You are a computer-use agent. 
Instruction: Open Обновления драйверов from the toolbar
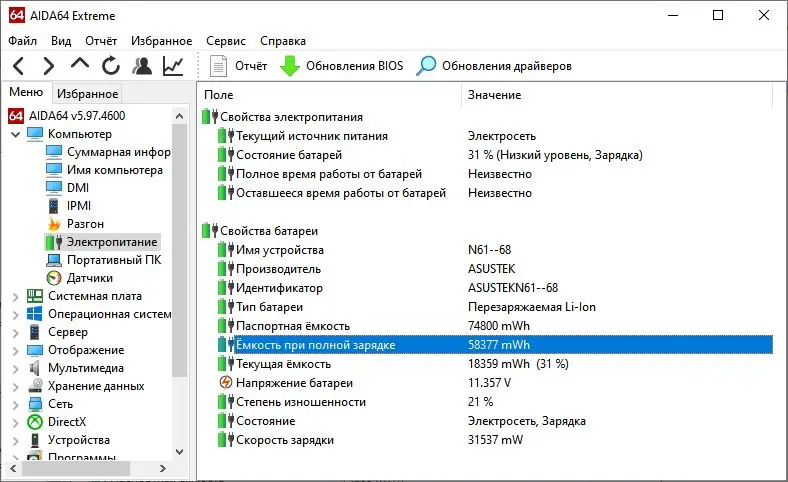coord(494,66)
